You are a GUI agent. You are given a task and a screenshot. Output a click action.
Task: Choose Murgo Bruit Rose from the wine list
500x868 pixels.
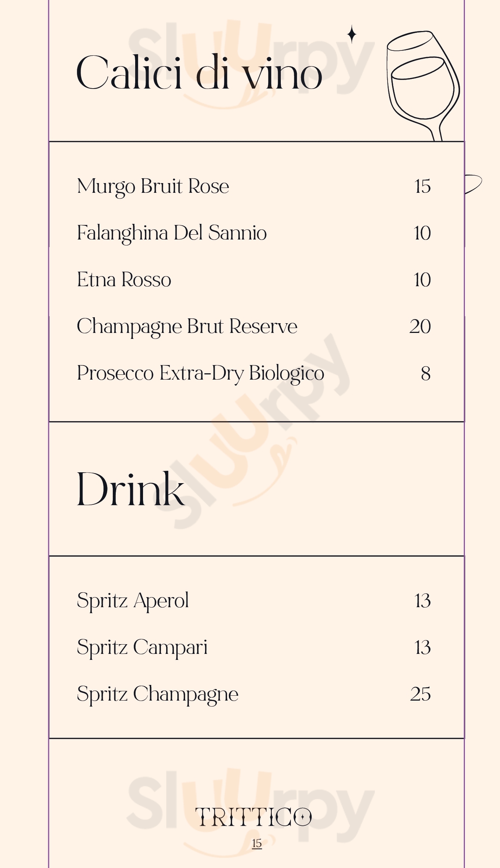coord(153,186)
